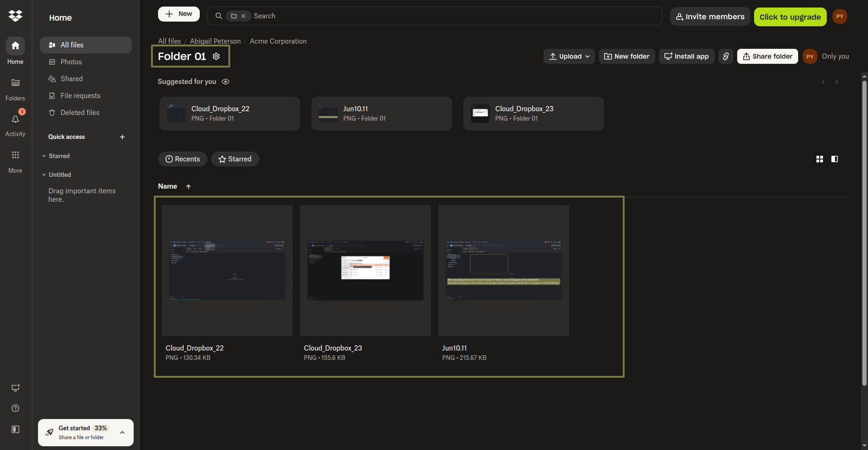Click Share folder button
The width and height of the screenshot is (868, 450).
768,56
